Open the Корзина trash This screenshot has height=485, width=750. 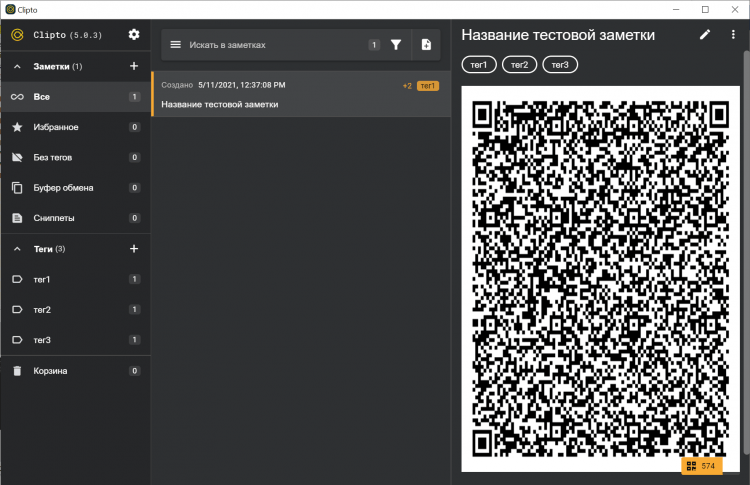50,371
